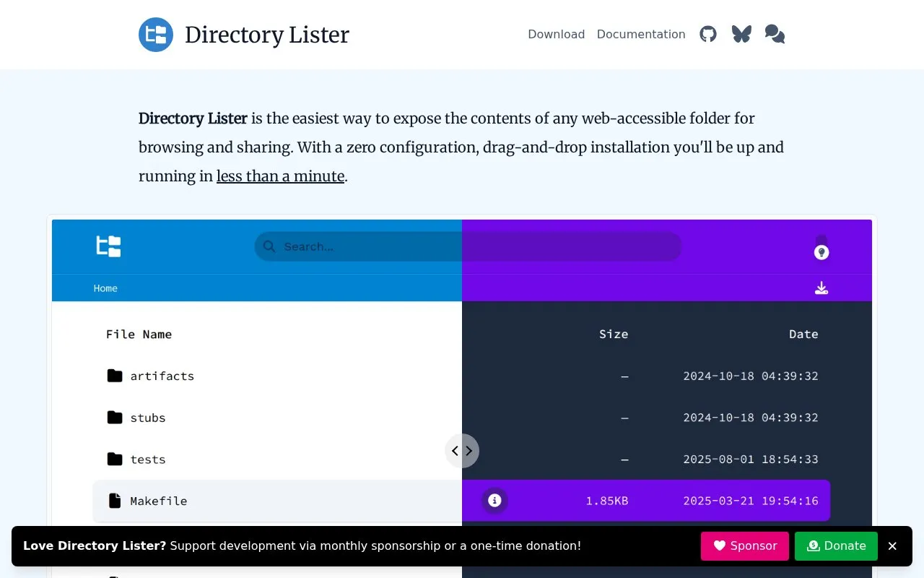This screenshot has width=924, height=578.
Task: Open the Documentation page
Action: tap(641, 34)
